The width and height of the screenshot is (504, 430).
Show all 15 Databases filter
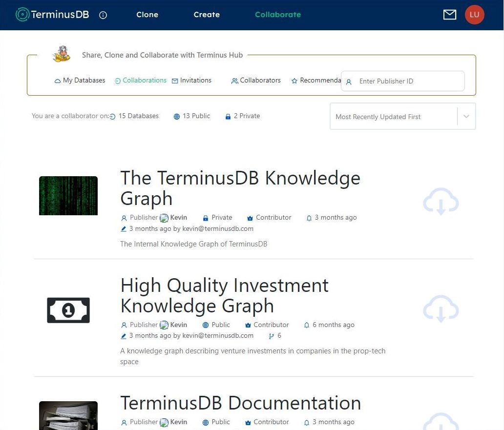(134, 116)
